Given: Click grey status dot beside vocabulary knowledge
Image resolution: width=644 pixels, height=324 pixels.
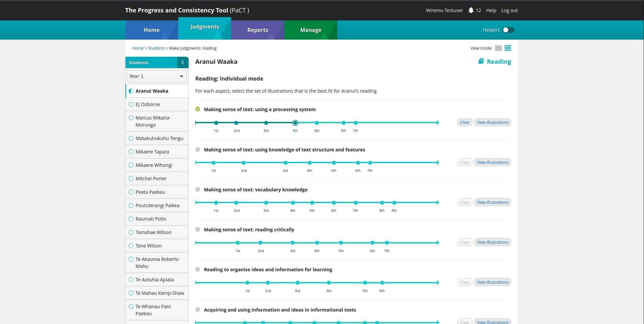Looking at the screenshot, I should pyautogui.click(x=198, y=189).
